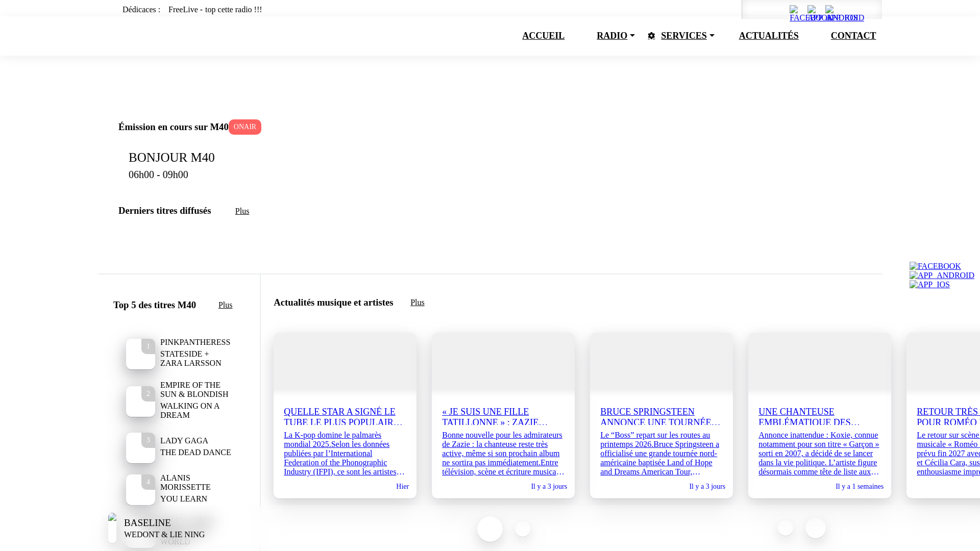
Task: Click Plus next to Actualités musique et artistes
Action: click(417, 303)
